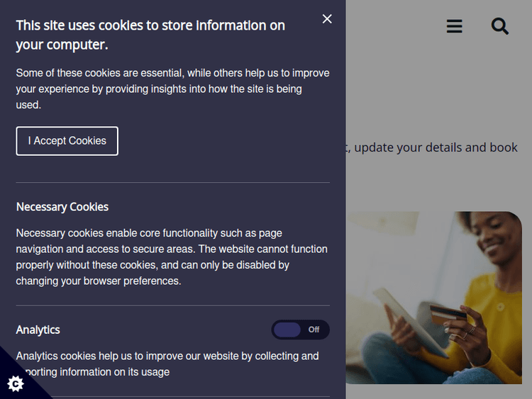Screen dimensions: 532x399
Task: Click the credit card in the photo
Action: pos(448,313)
